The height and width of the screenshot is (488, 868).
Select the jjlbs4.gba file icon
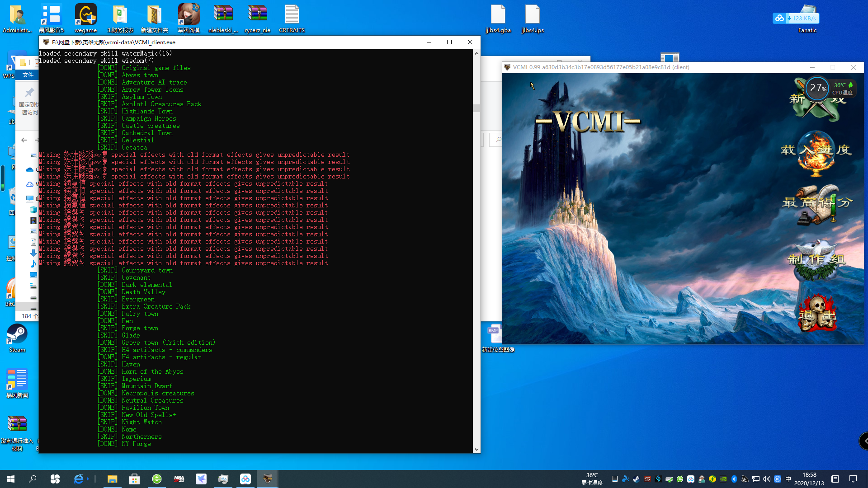pyautogui.click(x=498, y=19)
